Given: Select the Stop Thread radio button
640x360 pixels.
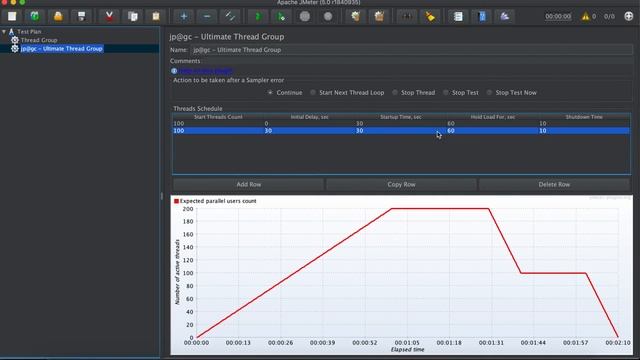Looking at the screenshot, I should pyautogui.click(x=395, y=93).
